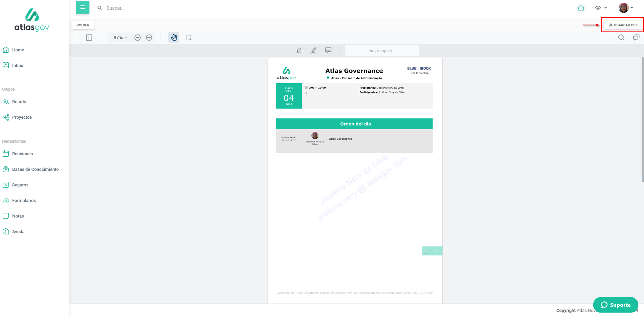Image resolution: width=644 pixels, height=317 pixels.
Task: Open the chat messages icon in top bar
Action: point(581,8)
